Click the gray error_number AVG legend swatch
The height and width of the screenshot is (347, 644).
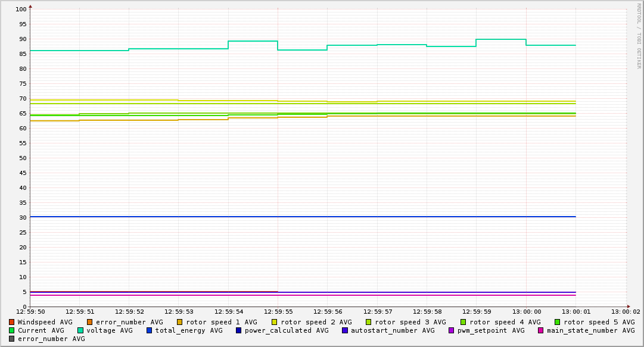click(x=12, y=339)
